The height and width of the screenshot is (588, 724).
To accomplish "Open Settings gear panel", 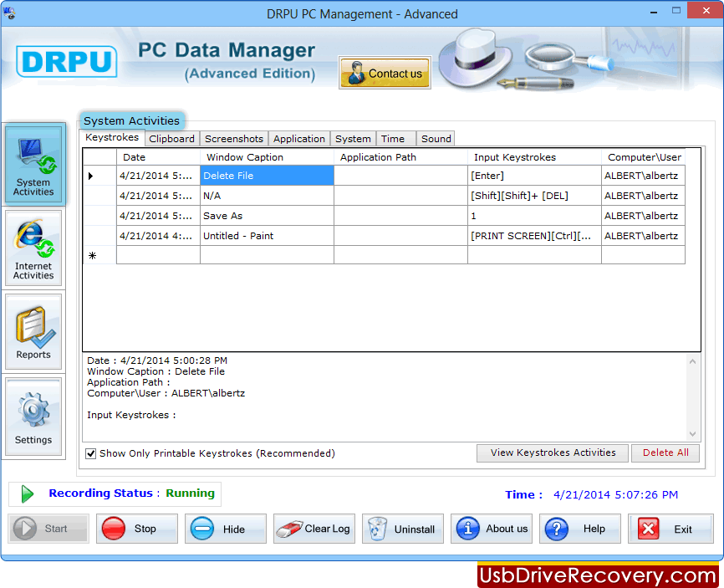I will point(33,417).
